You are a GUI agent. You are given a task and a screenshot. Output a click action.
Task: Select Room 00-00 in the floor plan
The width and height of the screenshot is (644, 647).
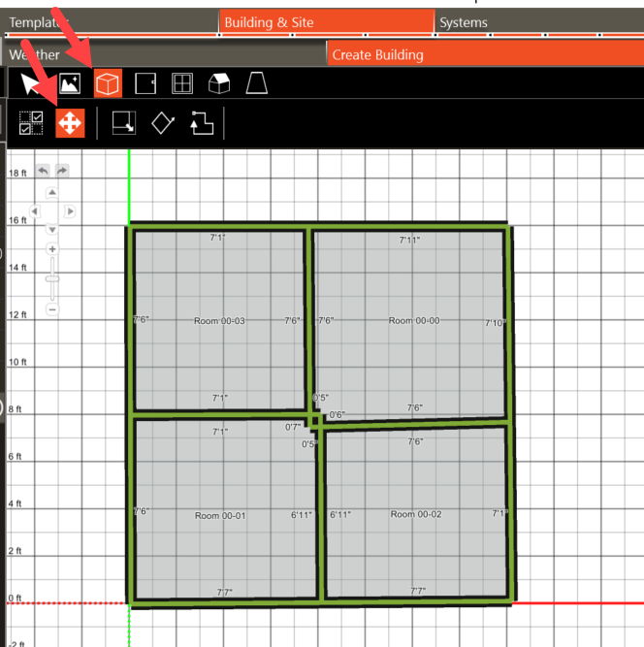(414, 321)
